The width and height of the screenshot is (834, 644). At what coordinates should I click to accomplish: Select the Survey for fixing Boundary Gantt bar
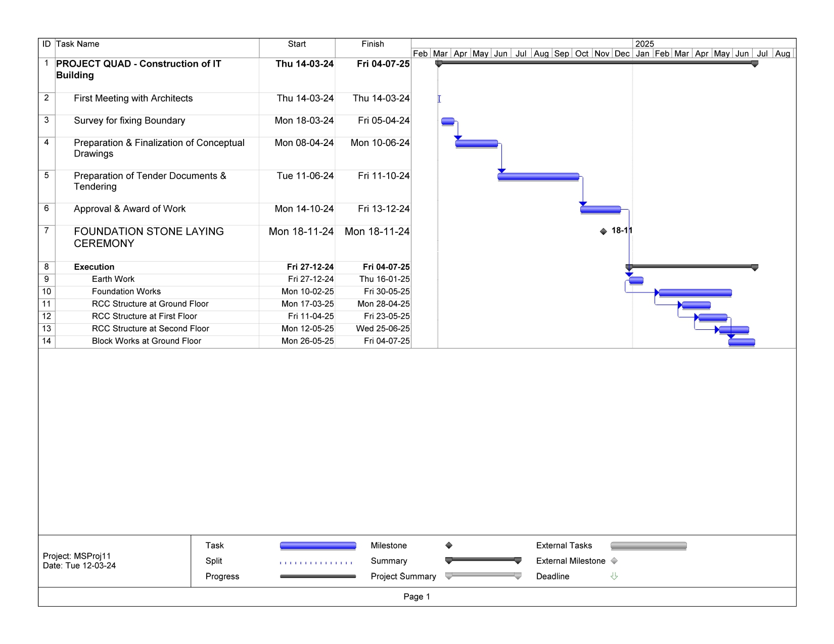[x=448, y=121]
